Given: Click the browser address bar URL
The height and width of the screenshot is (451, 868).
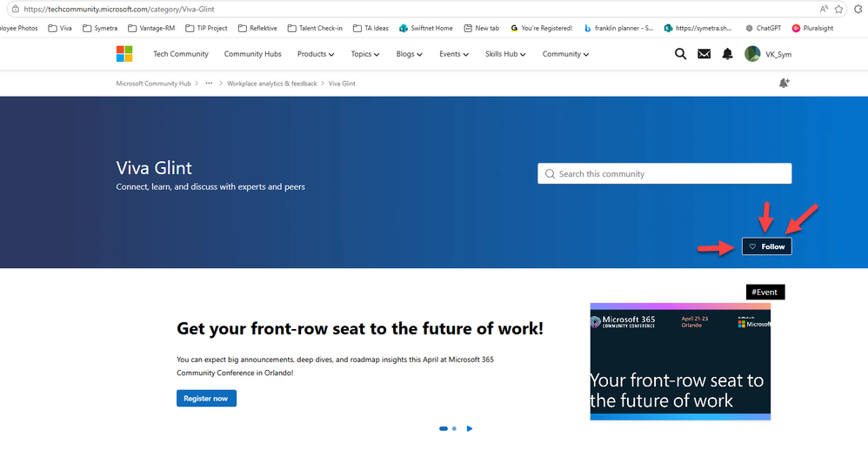Looking at the screenshot, I should (119, 9).
